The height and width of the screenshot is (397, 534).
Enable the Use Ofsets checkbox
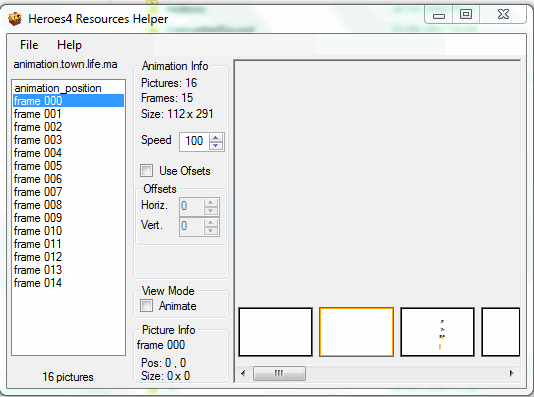(147, 171)
